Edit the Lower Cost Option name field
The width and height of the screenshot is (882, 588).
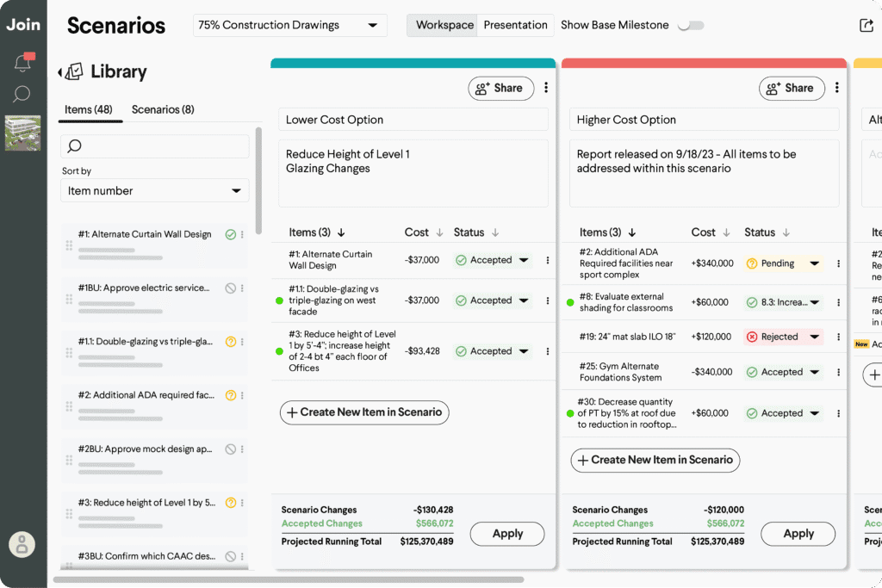tap(413, 120)
